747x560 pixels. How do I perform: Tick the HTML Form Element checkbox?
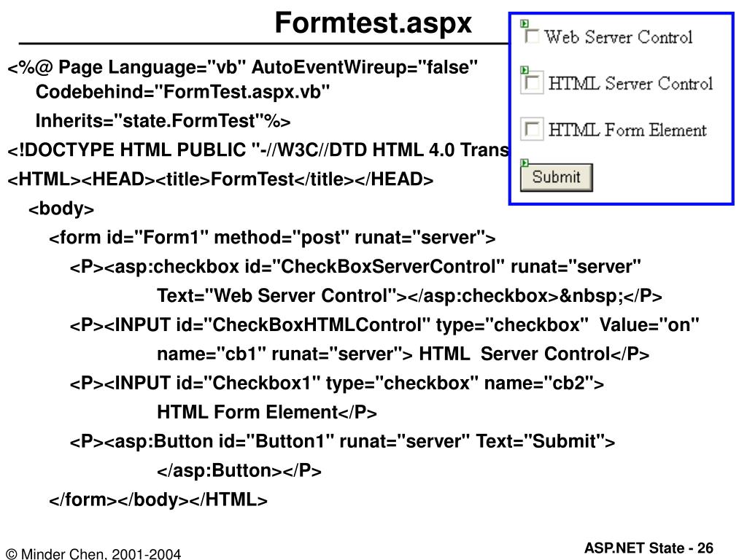pyautogui.click(x=532, y=129)
